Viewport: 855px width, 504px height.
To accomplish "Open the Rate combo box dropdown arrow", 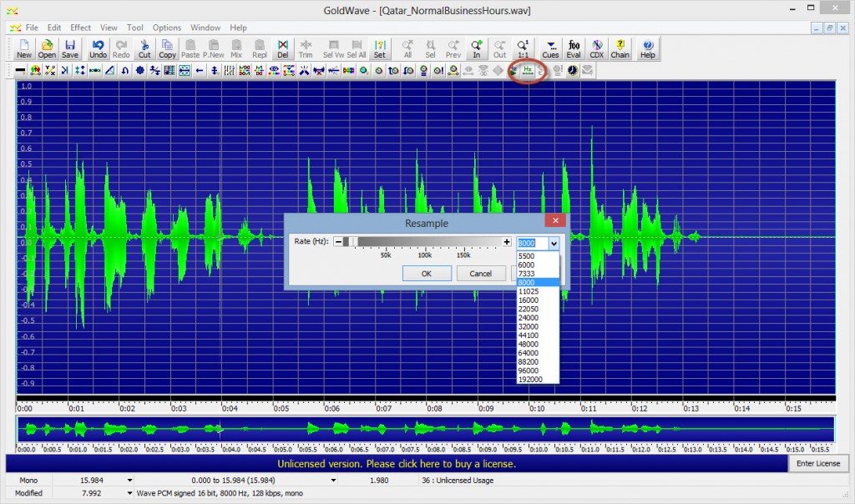I will [x=554, y=243].
